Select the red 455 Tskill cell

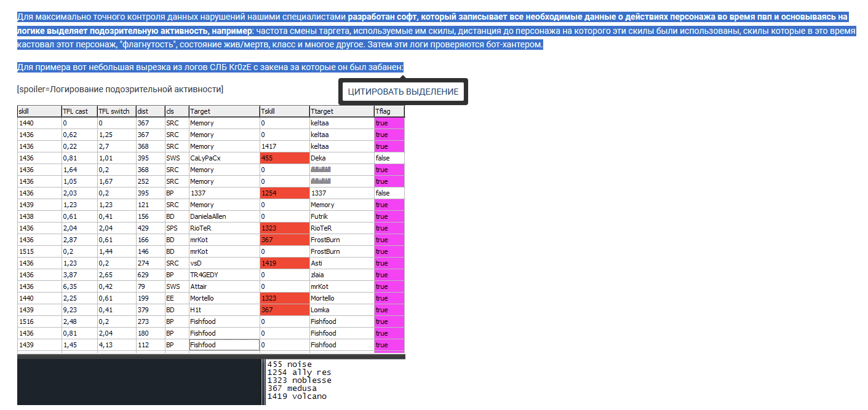(284, 158)
